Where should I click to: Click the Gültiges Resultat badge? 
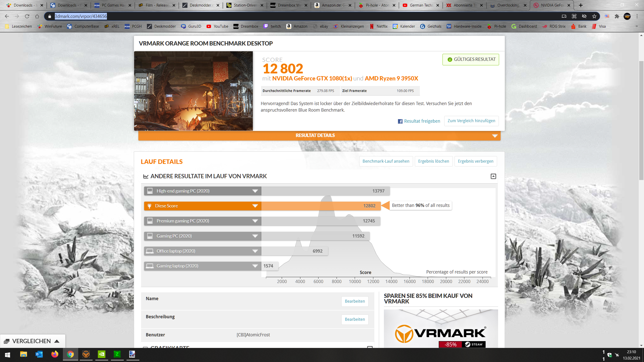471,60
